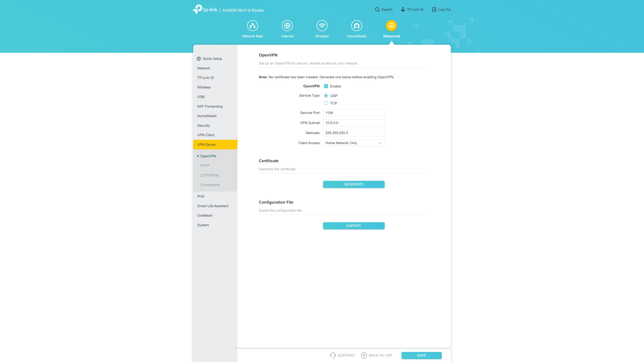Screen dimensions: 644x362
Task: Click the Advanced navigation icon
Action: 391,25
